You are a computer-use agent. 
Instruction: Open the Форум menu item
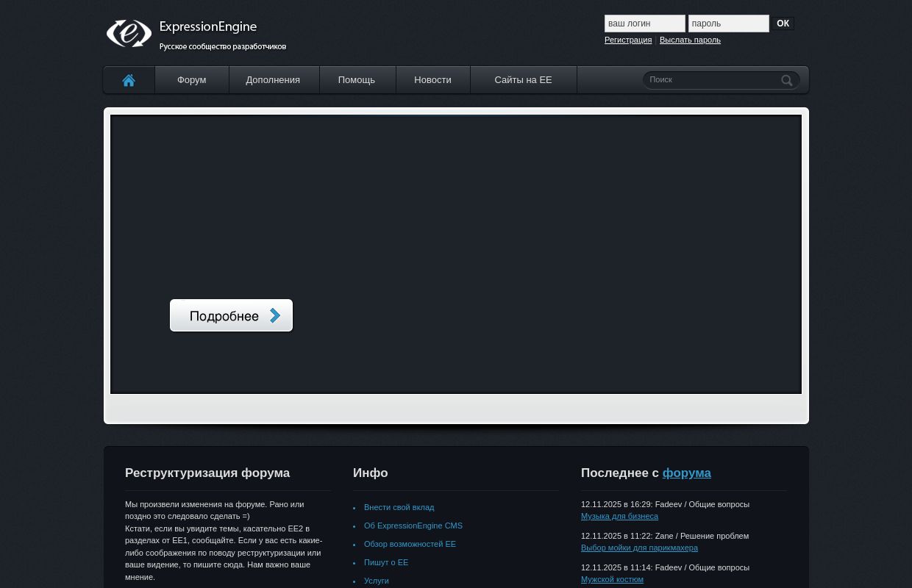pyautogui.click(x=191, y=79)
